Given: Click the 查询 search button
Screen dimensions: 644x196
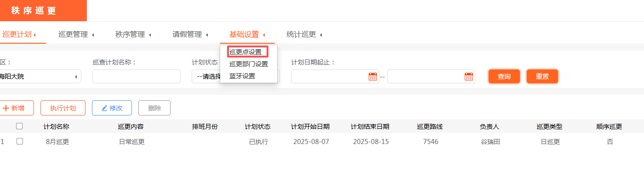Looking at the screenshot, I should (504, 76).
